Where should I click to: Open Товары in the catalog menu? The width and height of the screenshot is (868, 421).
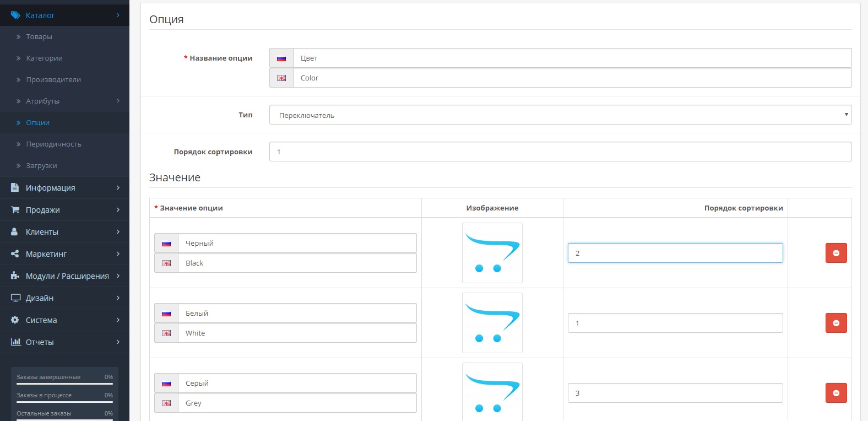tap(39, 37)
